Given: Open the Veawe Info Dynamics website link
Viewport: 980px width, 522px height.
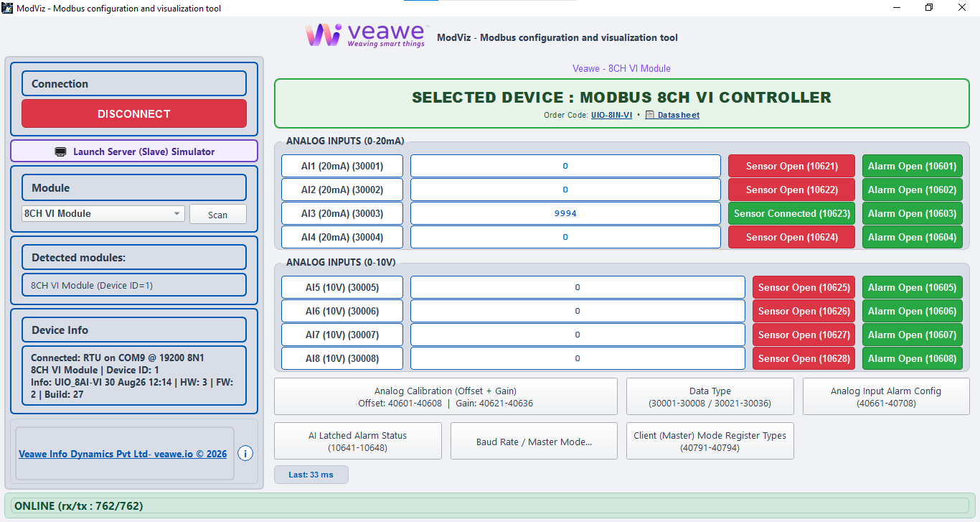Looking at the screenshot, I should [123, 454].
